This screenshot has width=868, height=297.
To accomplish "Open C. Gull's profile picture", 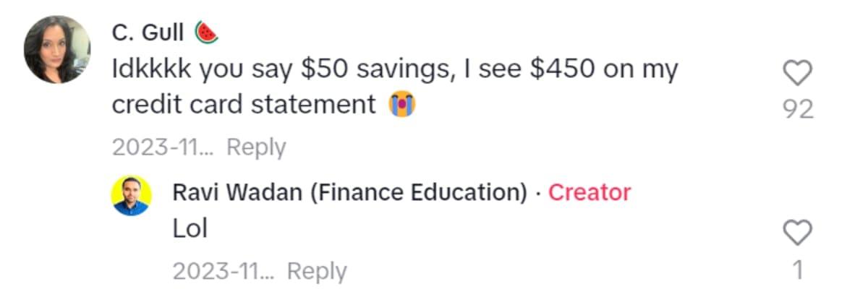I will [57, 50].
